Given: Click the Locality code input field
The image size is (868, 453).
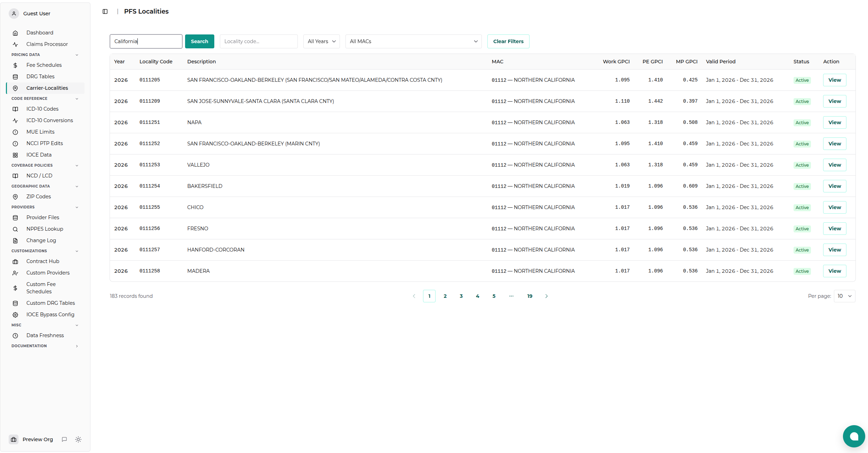Looking at the screenshot, I should coord(259,41).
